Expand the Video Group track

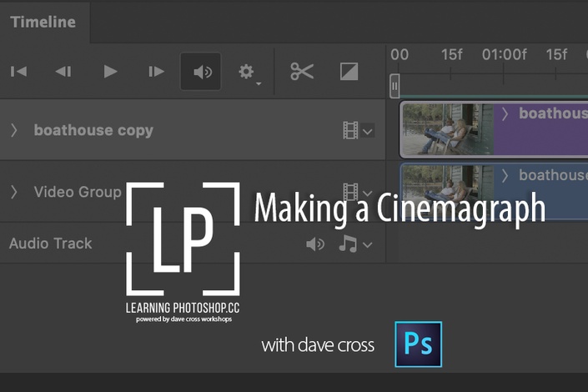tap(14, 192)
